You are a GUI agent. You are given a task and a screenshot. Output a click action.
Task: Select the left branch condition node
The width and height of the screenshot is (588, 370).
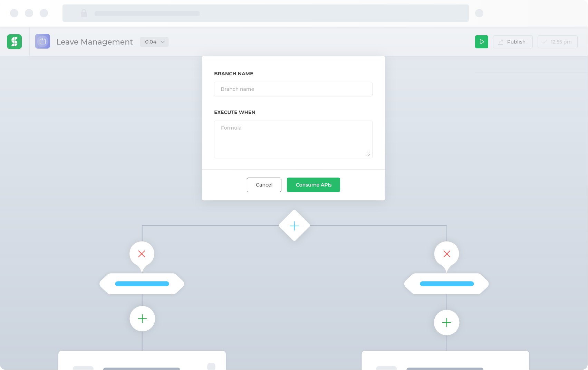[142, 284]
